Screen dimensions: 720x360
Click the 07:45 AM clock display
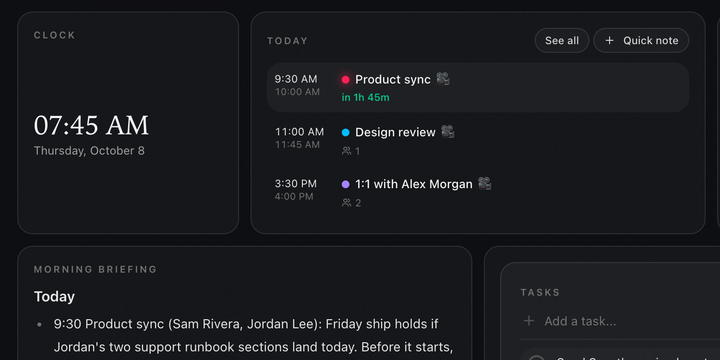[x=91, y=125]
